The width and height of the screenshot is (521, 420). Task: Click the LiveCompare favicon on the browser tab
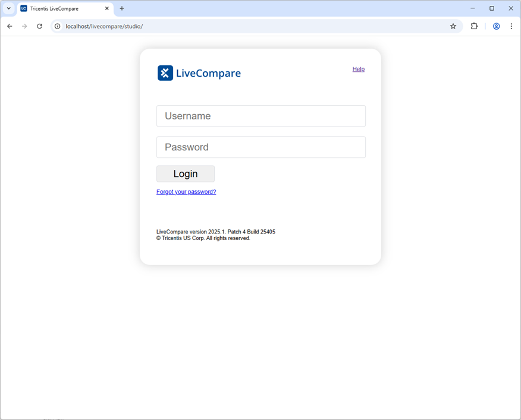click(23, 8)
